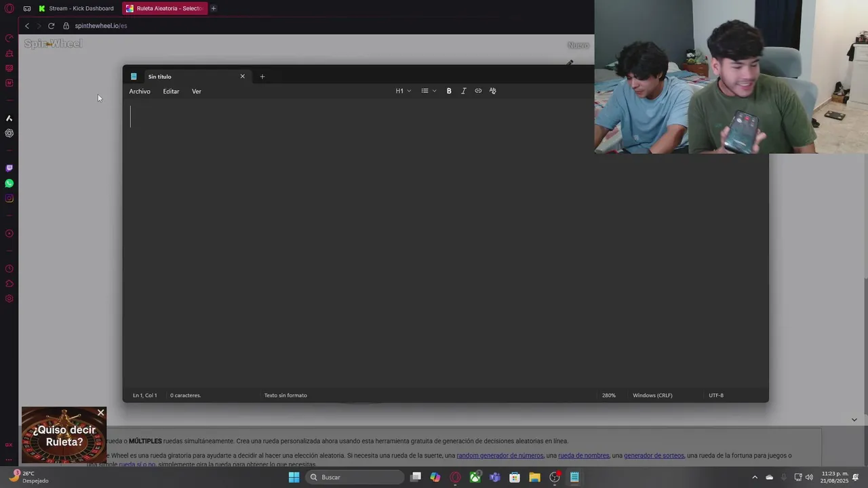
Task: Open Task View on the taskbar
Action: coord(416,477)
